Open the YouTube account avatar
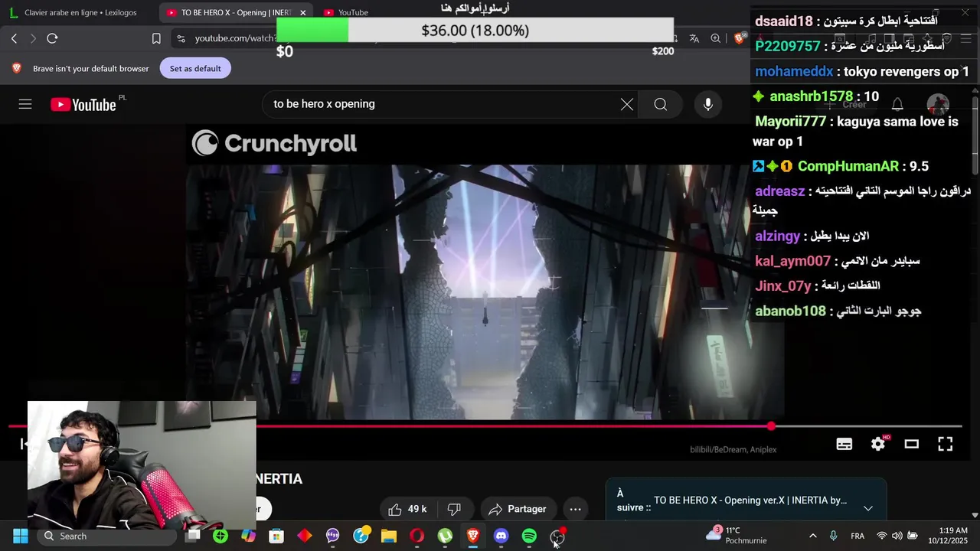The height and width of the screenshot is (551, 980). pyautogui.click(x=938, y=104)
